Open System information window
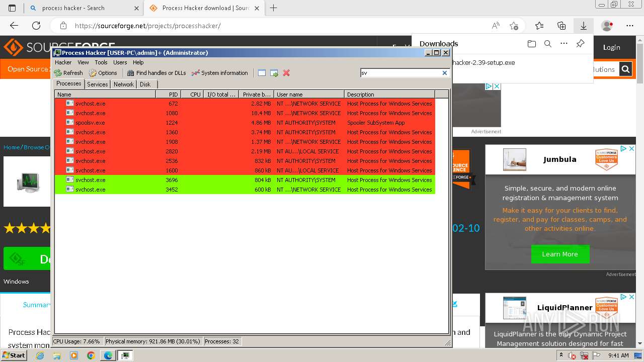The width and height of the screenshot is (644, 362). click(219, 73)
